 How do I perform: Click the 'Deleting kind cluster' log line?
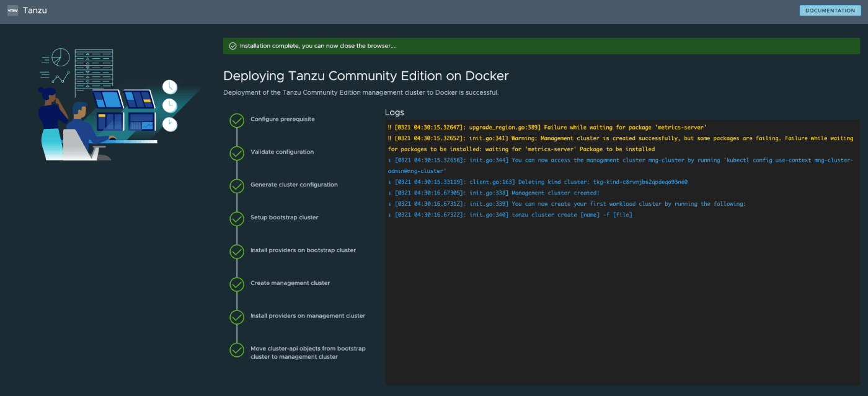[538, 182]
